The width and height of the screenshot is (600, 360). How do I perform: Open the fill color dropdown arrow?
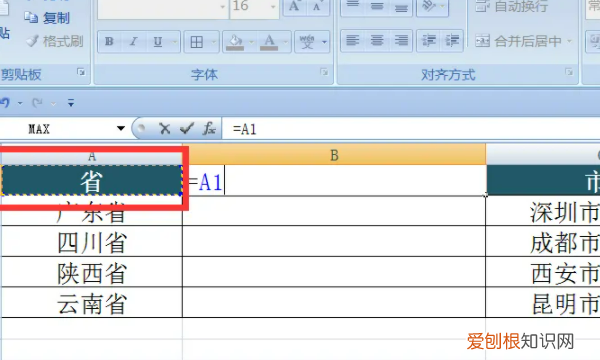[x=251, y=42]
